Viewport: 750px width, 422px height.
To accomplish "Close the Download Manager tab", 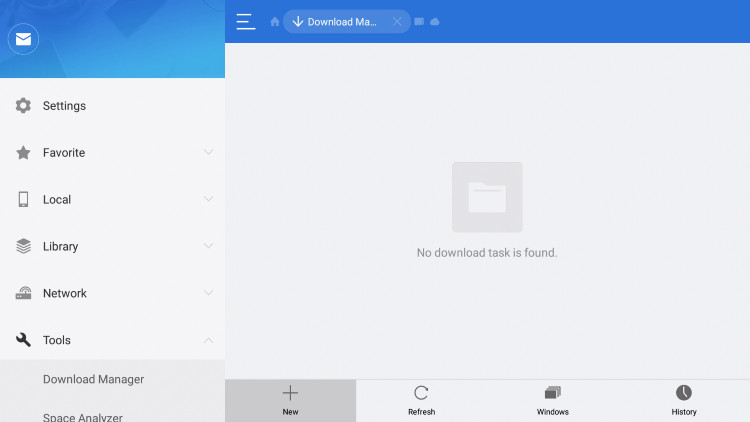I will coord(397,22).
